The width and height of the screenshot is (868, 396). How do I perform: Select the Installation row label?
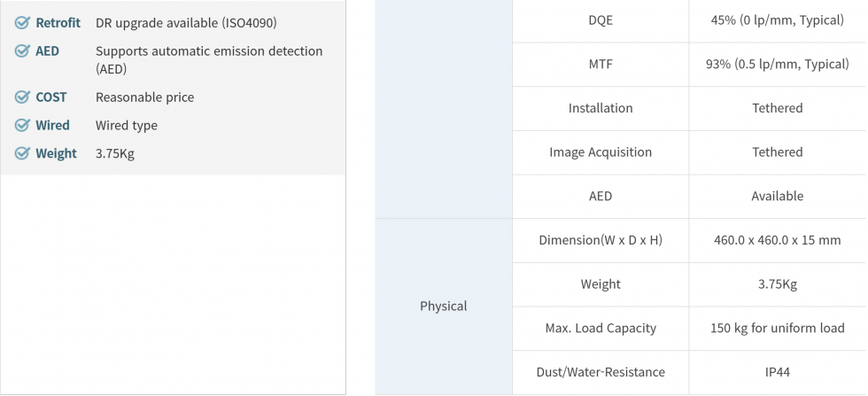tap(601, 108)
